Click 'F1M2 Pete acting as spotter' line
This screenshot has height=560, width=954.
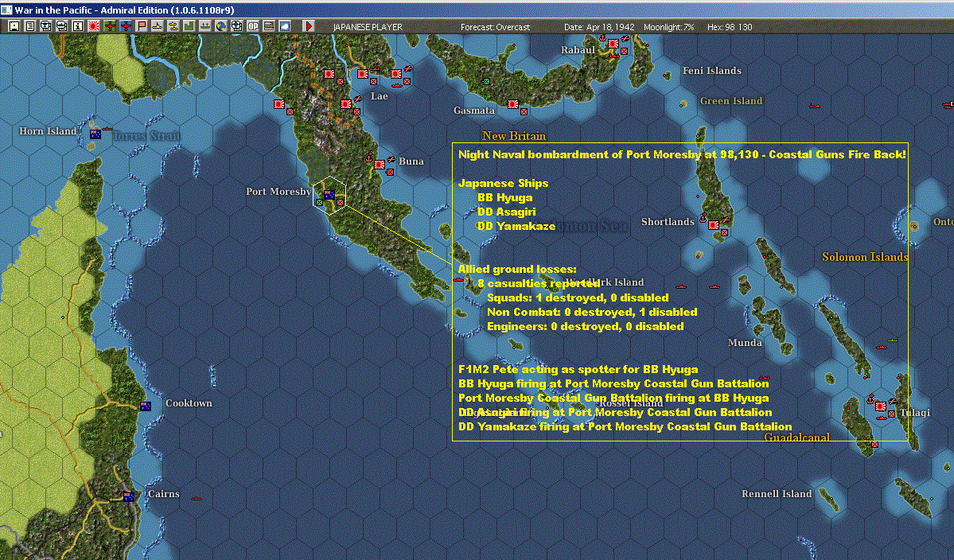point(578,369)
